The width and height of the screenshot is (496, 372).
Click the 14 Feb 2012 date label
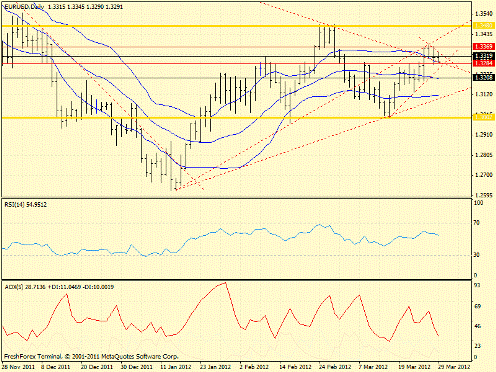click(x=291, y=367)
